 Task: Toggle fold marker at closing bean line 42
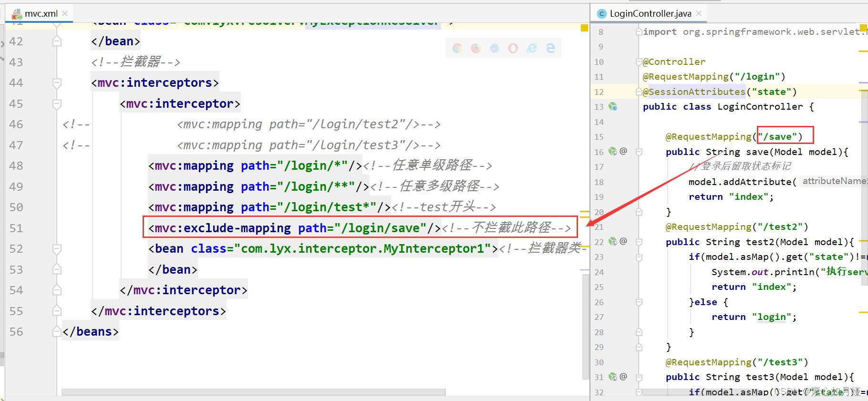pos(57,41)
